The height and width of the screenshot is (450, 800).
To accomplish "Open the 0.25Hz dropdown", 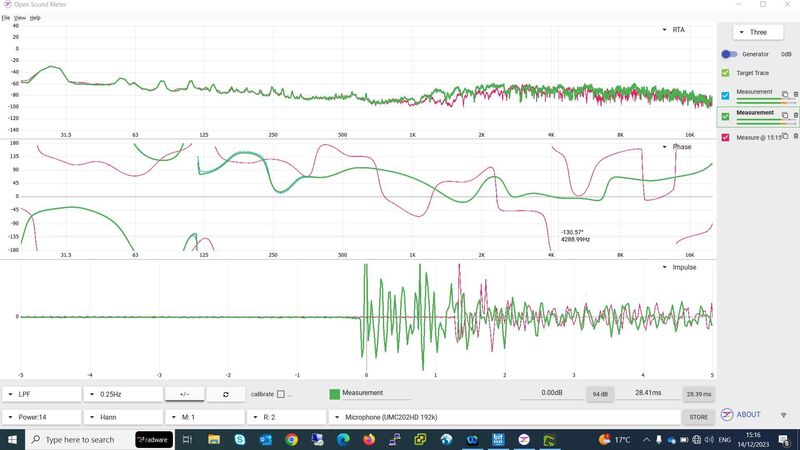I will 123,394.
